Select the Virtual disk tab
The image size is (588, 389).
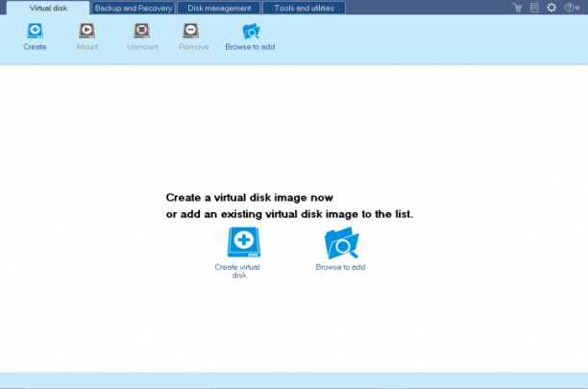(48, 8)
